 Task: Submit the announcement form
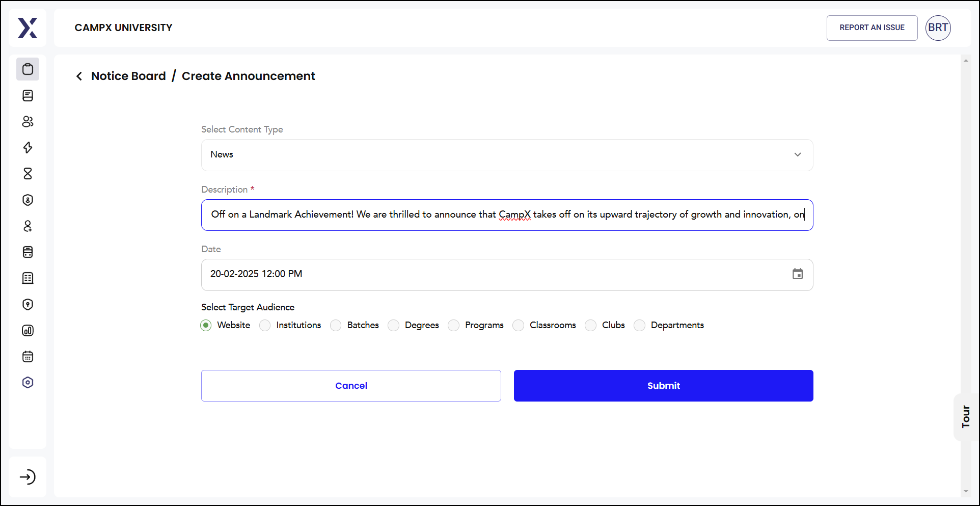tap(663, 386)
